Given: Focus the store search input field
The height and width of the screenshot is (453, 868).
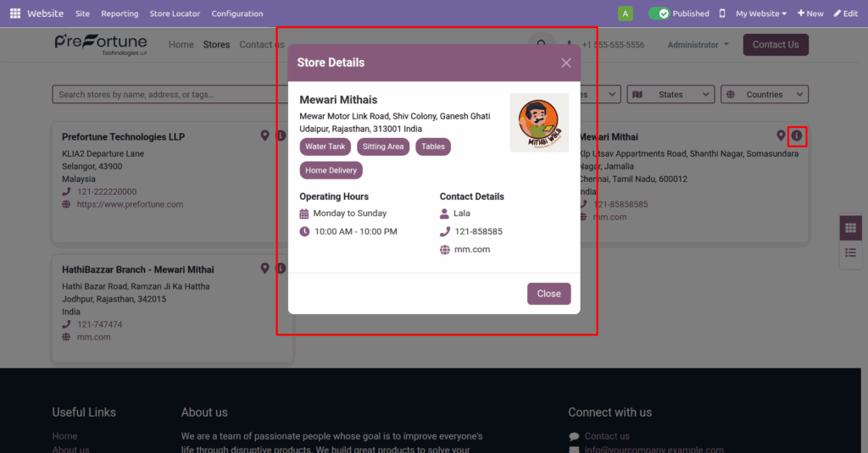Looking at the screenshot, I should [171, 95].
